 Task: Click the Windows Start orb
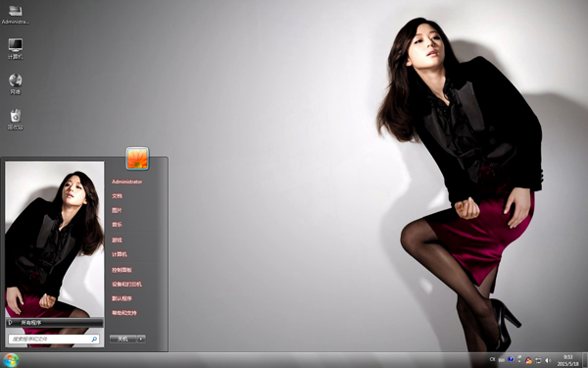pyautogui.click(x=11, y=360)
